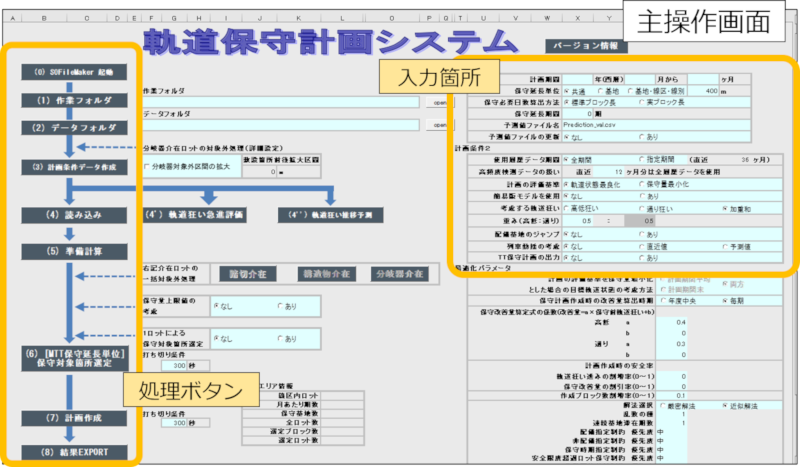Run (3) 計画条件データ作成 step

74,167
